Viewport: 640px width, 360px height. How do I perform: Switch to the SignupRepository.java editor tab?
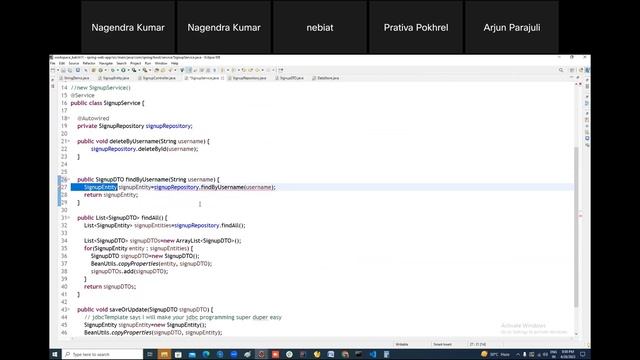247,78
